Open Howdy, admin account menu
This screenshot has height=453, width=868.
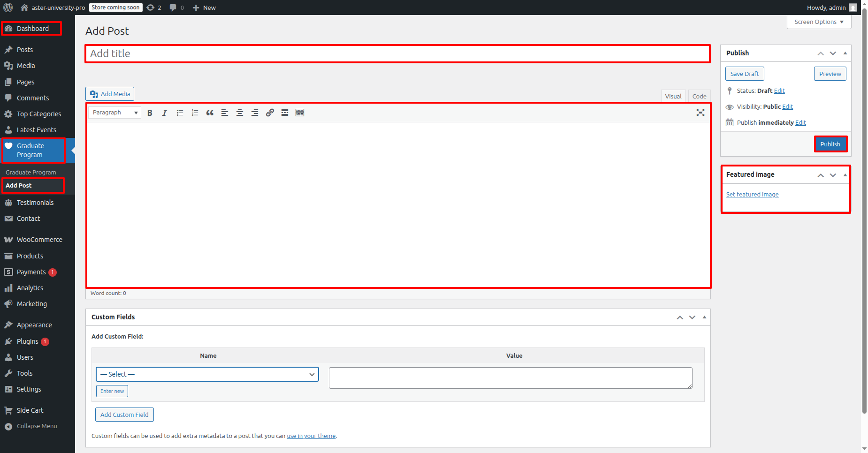pyautogui.click(x=831, y=8)
